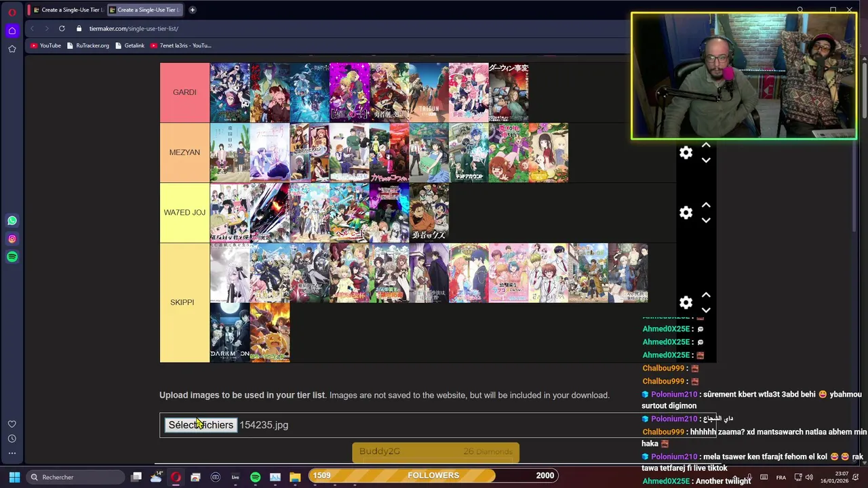Select first poster in MEZYAN row
The image size is (868, 488).
click(230, 152)
